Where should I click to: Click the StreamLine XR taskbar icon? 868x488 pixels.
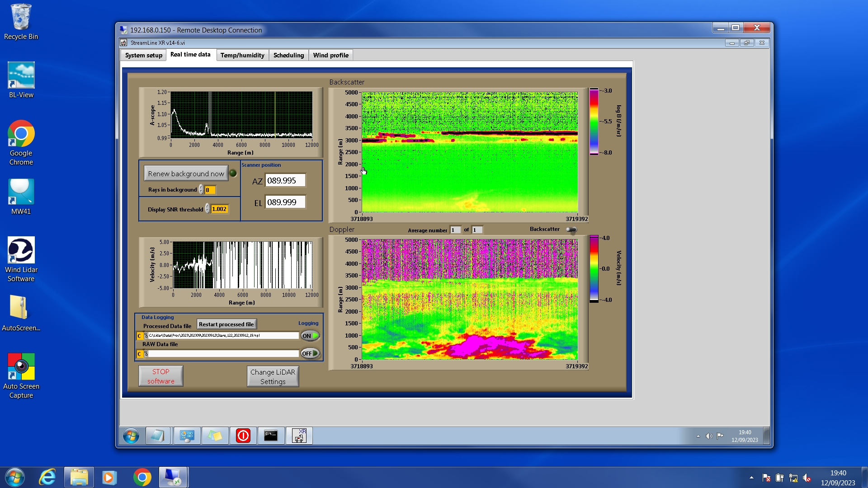click(299, 436)
